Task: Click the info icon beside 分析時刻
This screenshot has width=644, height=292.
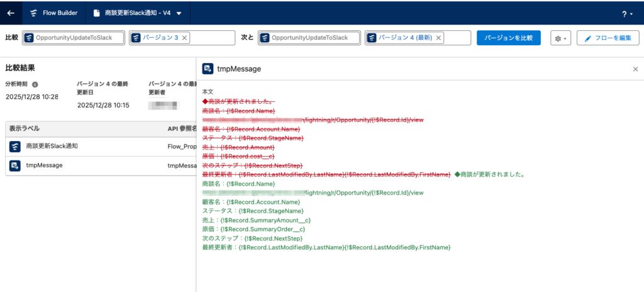Action: (35, 84)
